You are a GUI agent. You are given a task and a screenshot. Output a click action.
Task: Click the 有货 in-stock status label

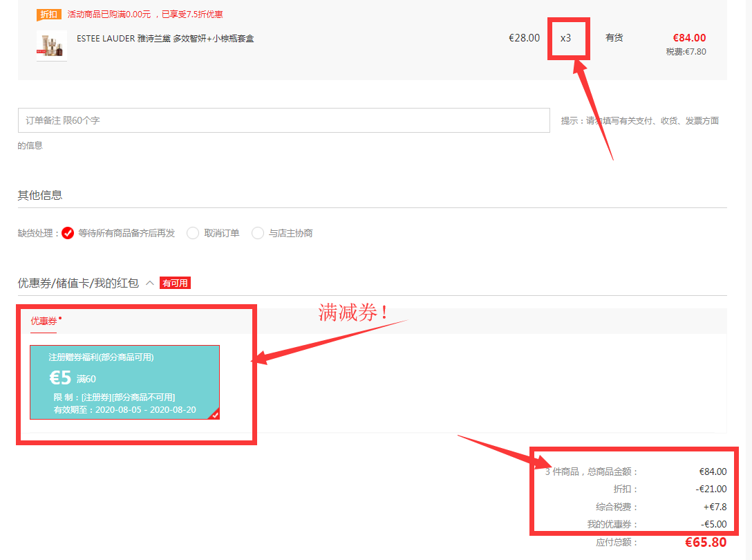tap(614, 38)
